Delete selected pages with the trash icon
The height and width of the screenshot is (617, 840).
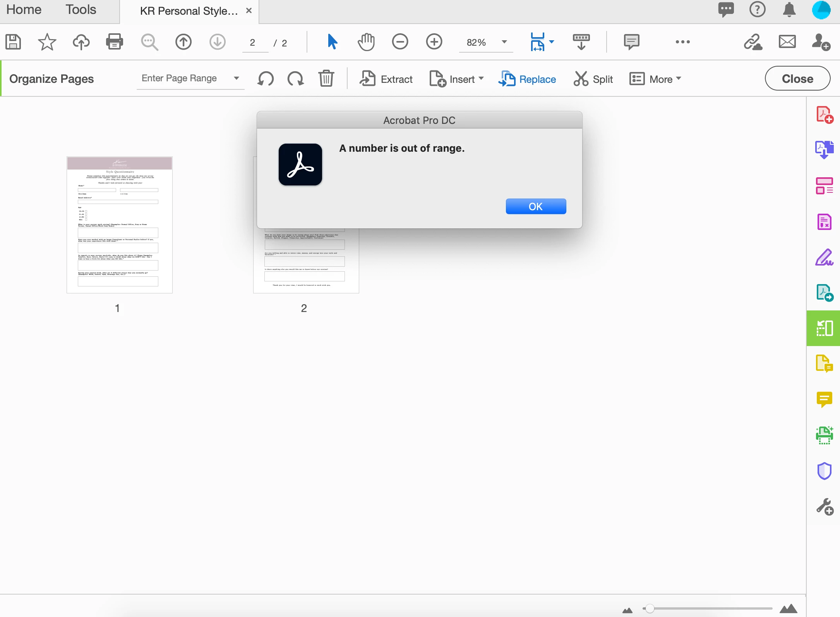point(326,79)
